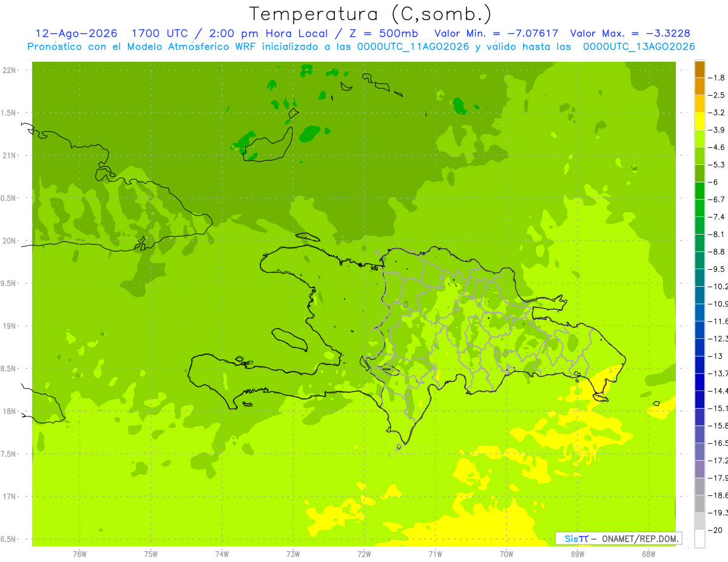Click the "-12.3" colorbar label
Viewport: 728px width, 562px height.
(719, 339)
